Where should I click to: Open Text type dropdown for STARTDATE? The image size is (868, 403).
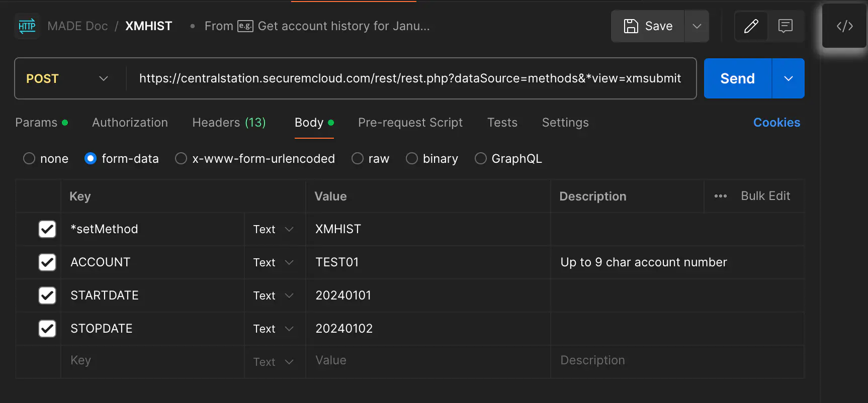274,295
